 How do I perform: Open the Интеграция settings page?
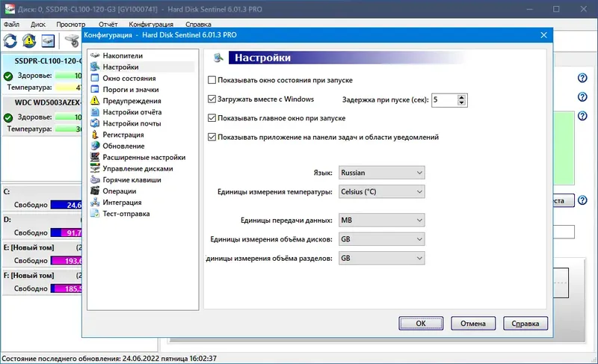122,203
